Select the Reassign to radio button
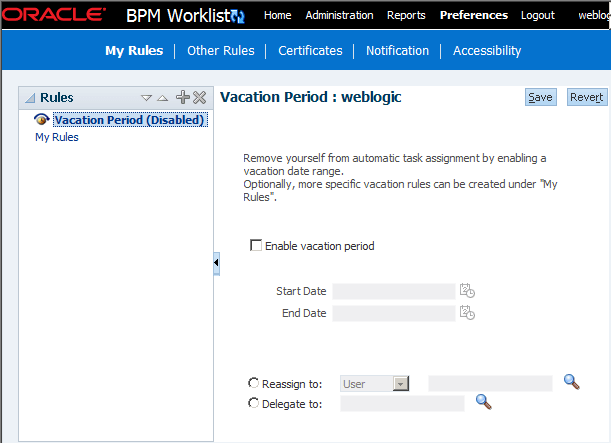Screen dimensions: 611x443 pyautogui.click(x=253, y=383)
